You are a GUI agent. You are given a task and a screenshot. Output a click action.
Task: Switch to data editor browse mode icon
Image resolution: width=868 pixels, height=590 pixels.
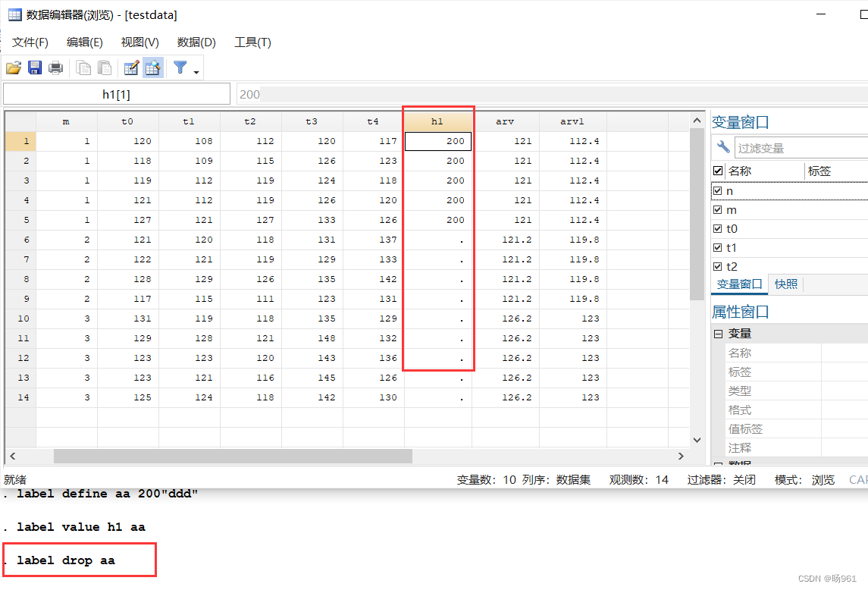tap(153, 67)
